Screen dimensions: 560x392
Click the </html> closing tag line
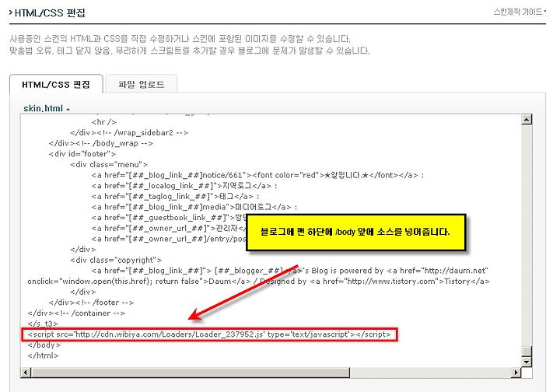tap(43, 355)
